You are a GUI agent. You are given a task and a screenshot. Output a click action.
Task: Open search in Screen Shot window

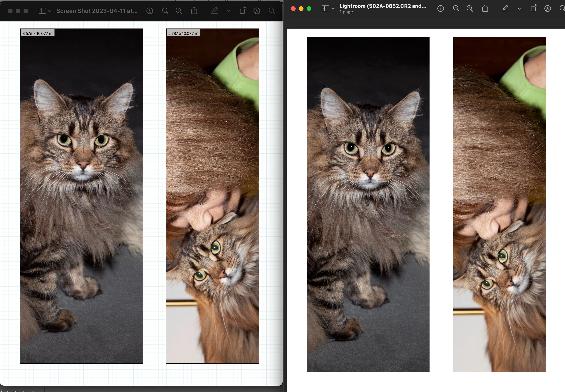coord(272,11)
